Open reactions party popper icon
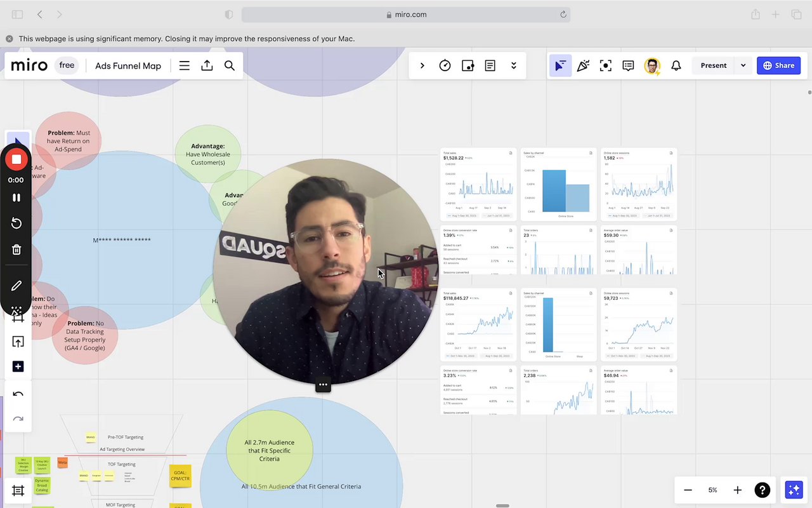Image resolution: width=812 pixels, height=508 pixels. pyautogui.click(x=583, y=65)
